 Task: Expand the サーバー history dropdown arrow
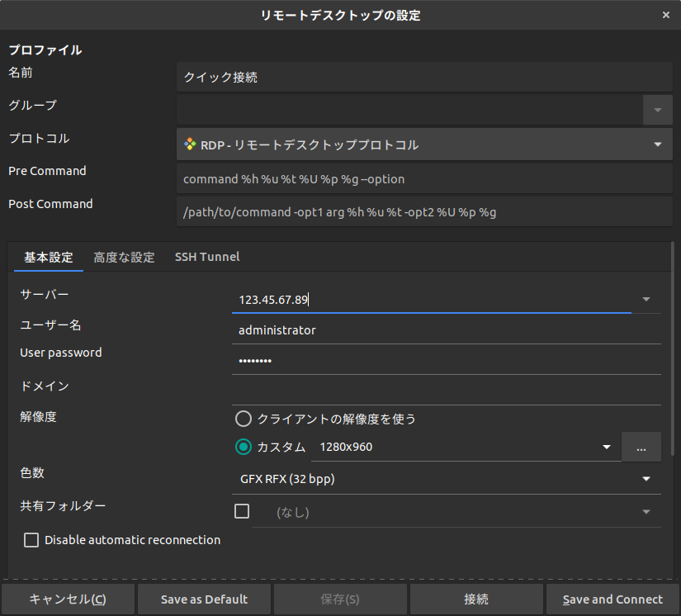pyautogui.click(x=646, y=299)
